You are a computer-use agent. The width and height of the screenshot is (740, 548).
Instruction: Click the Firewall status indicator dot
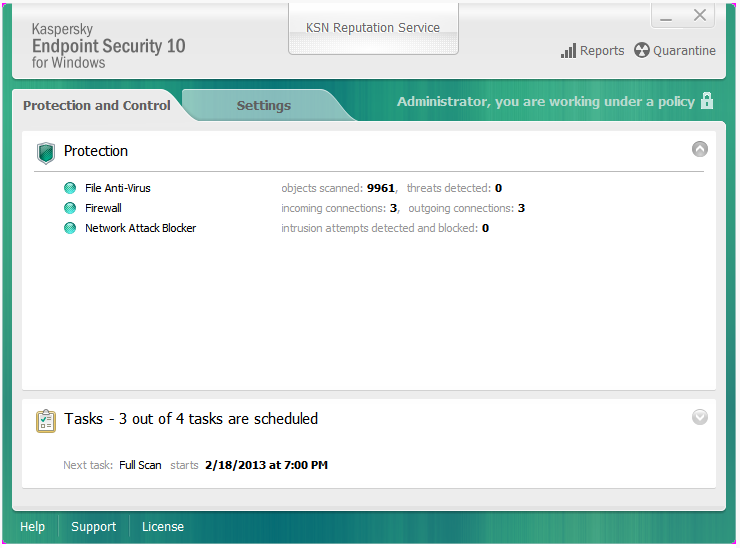tap(70, 208)
